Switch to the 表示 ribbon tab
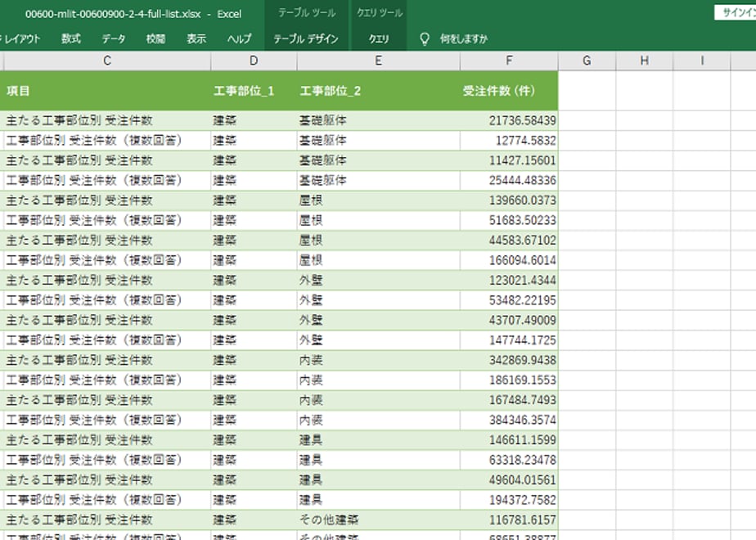This screenshot has height=540, width=756. pyautogui.click(x=196, y=39)
